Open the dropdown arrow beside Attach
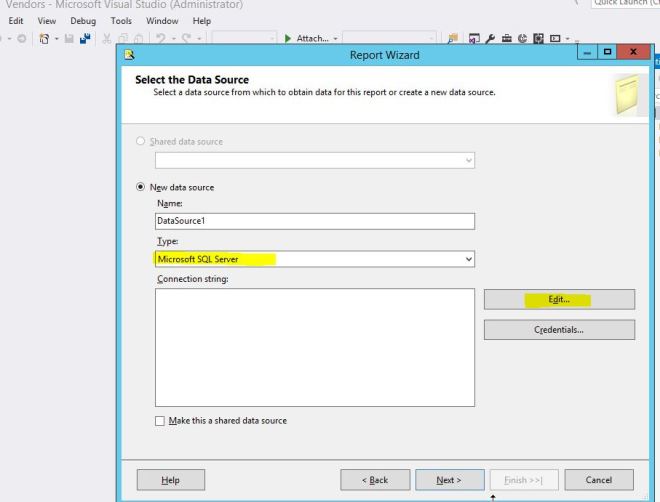660x502 pixels. click(x=335, y=39)
